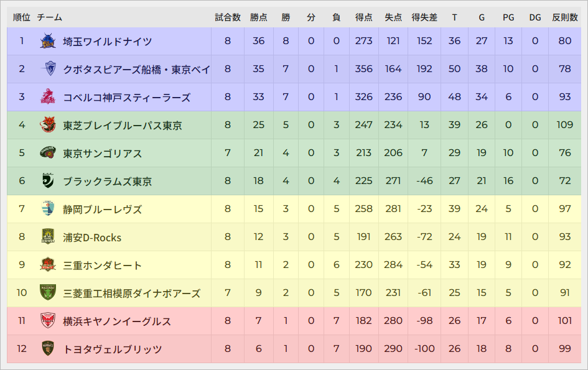588x370 pixels.
Task: Select the 勝点 column header
Action: pos(259,17)
